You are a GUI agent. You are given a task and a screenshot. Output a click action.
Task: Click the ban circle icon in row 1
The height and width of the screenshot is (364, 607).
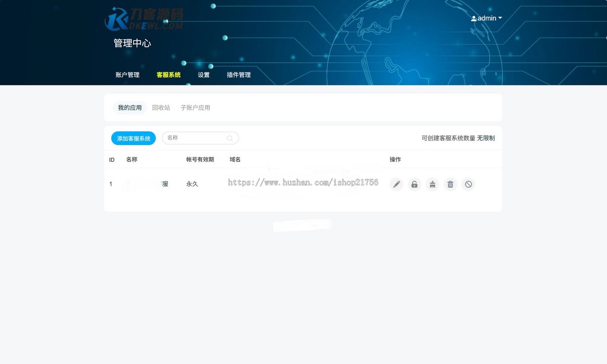coord(468,185)
